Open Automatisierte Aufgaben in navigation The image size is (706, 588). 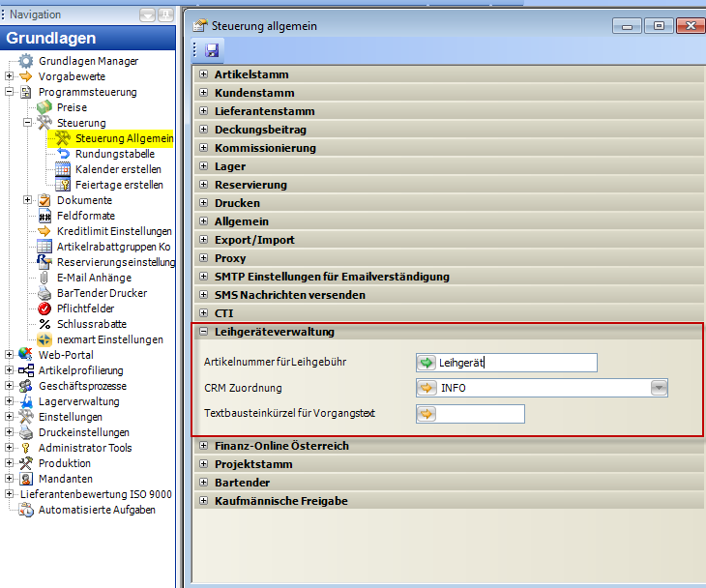pos(96,510)
